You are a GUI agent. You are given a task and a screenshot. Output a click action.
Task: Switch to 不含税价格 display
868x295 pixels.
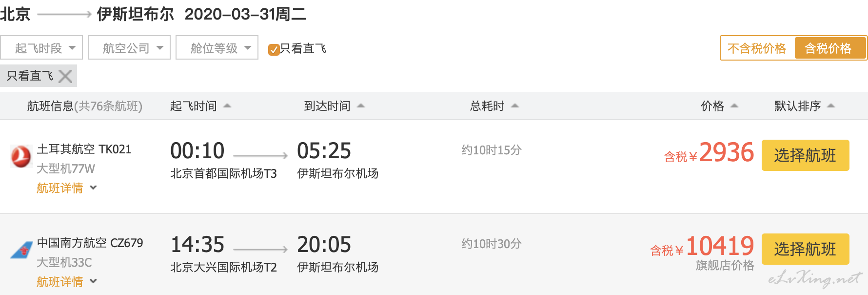click(757, 48)
